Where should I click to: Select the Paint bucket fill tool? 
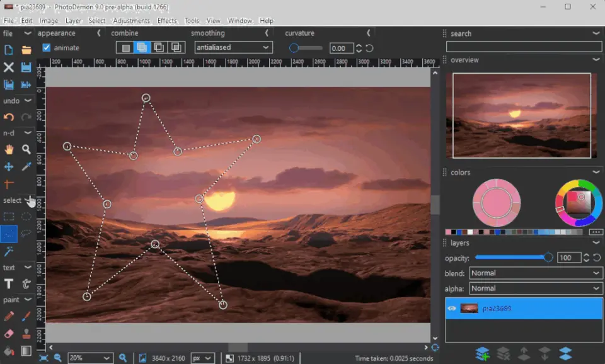pyautogui.click(x=8, y=351)
